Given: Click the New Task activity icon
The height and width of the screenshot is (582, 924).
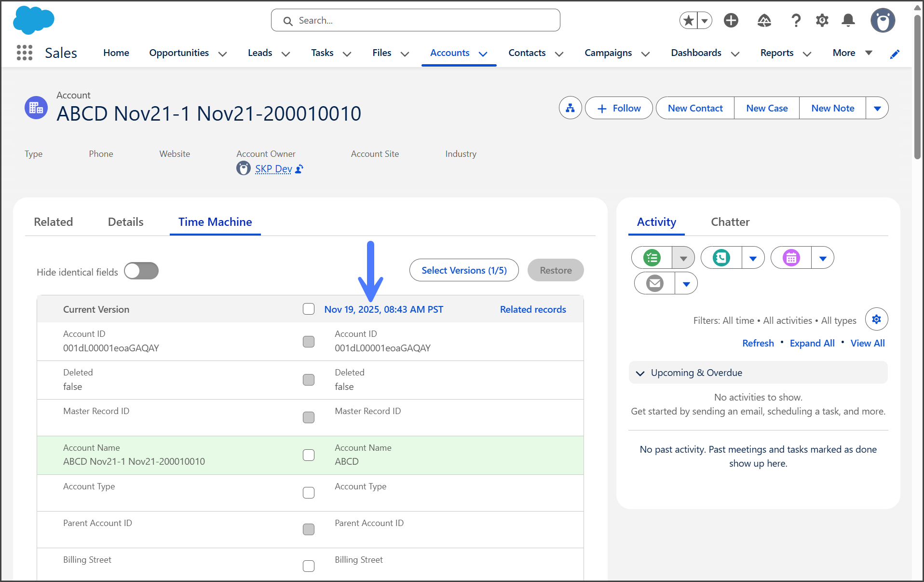Looking at the screenshot, I should click(x=652, y=258).
